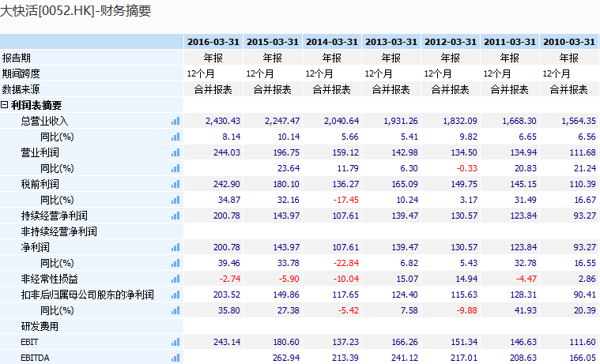Open chart icon for 同比(%) under 净利润

pos(175,264)
